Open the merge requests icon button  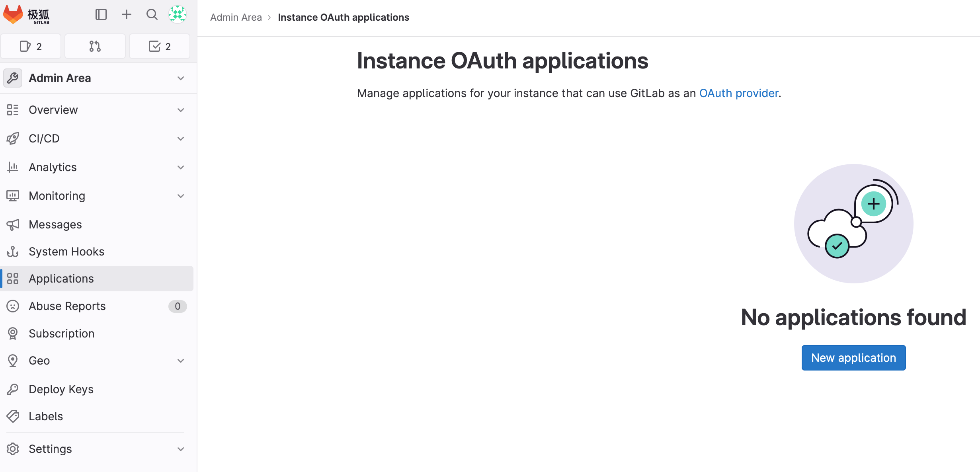95,47
